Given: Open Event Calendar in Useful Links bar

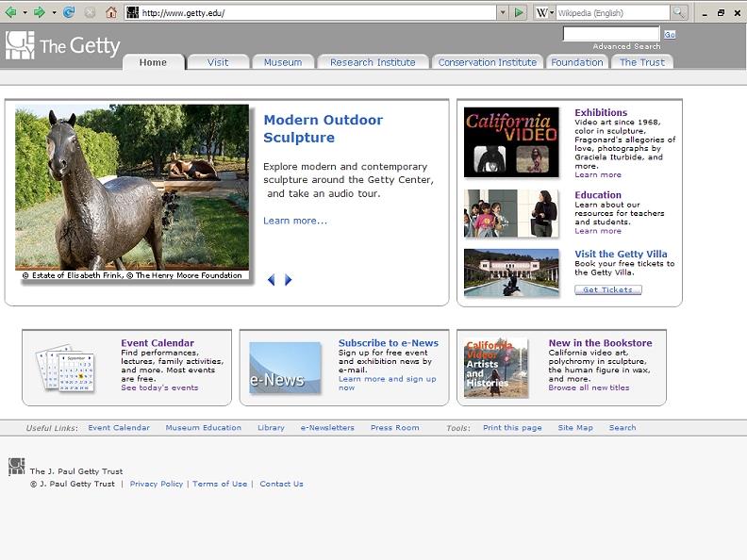Looking at the screenshot, I should pyautogui.click(x=119, y=428).
